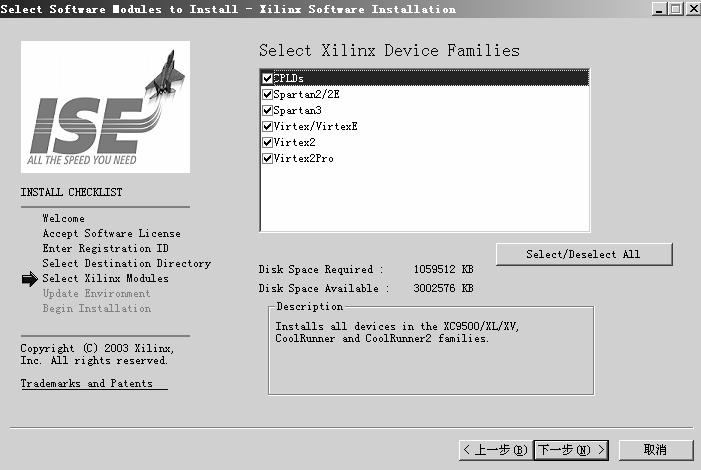Viewport: 701px width, 470px height.
Task: Select the Virtex/VirtexE row label
Action: [x=316, y=127]
